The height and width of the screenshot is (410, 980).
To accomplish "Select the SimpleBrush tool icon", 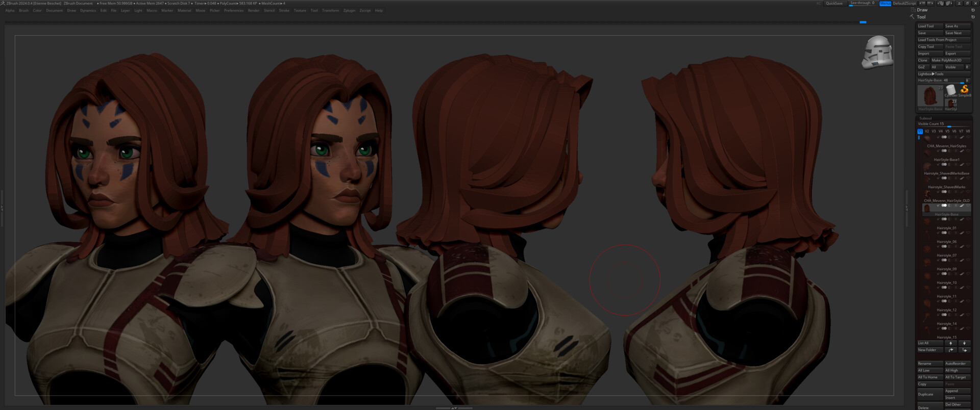I will (965, 90).
